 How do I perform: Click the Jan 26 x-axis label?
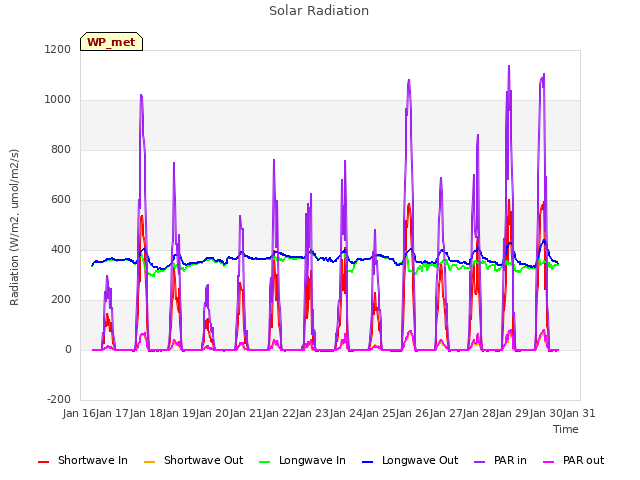tap(413, 413)
